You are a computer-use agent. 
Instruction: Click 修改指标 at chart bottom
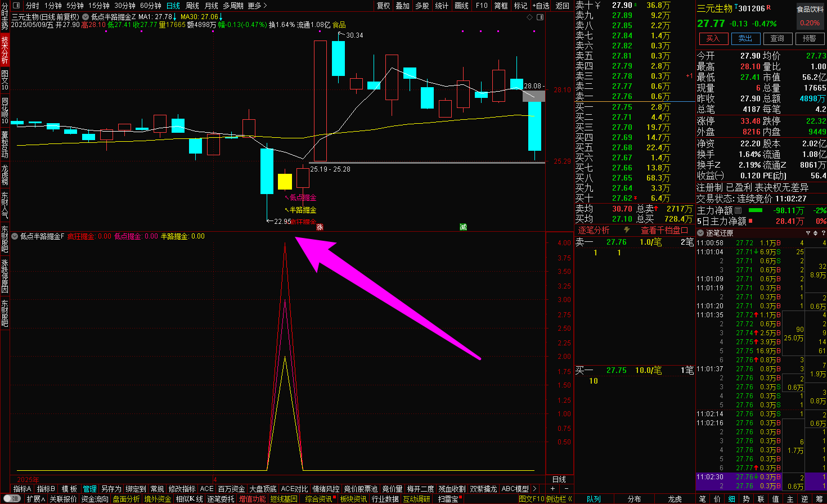182,489
